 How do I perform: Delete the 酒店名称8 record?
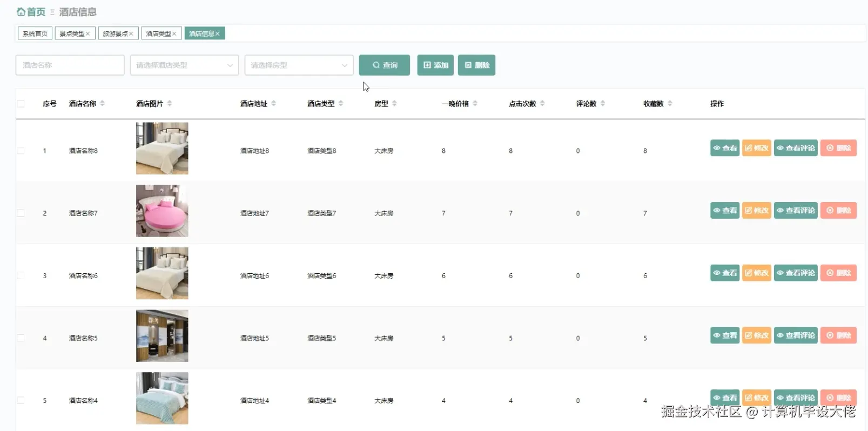[838, 148]
